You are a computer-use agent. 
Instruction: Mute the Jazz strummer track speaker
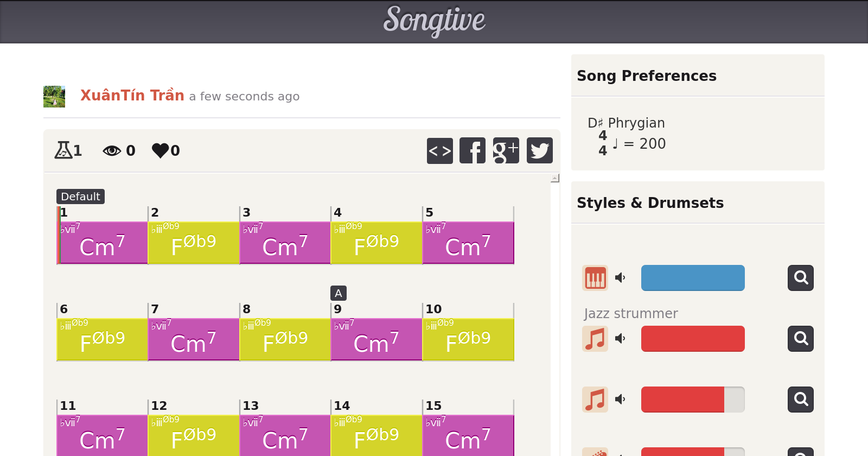620,339
